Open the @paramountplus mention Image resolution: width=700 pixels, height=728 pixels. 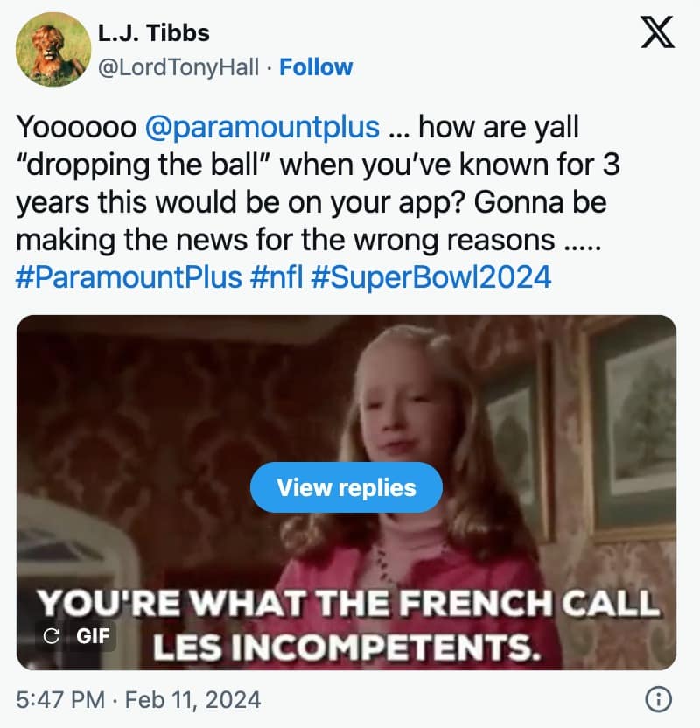click(x=262, y=127)
